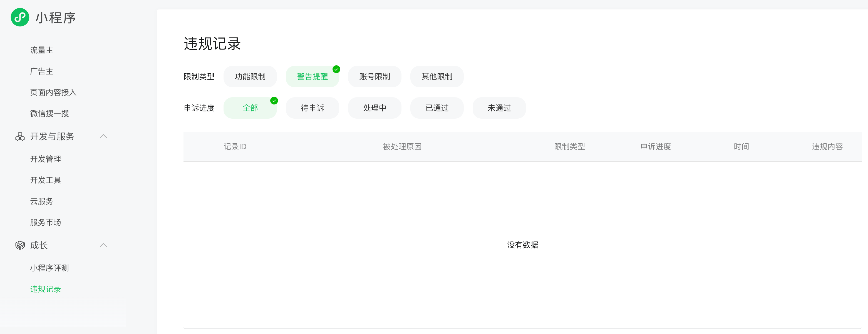Click the green checkmark badge on 全部
The image size is (868, 334).
(x=274, y=101)
